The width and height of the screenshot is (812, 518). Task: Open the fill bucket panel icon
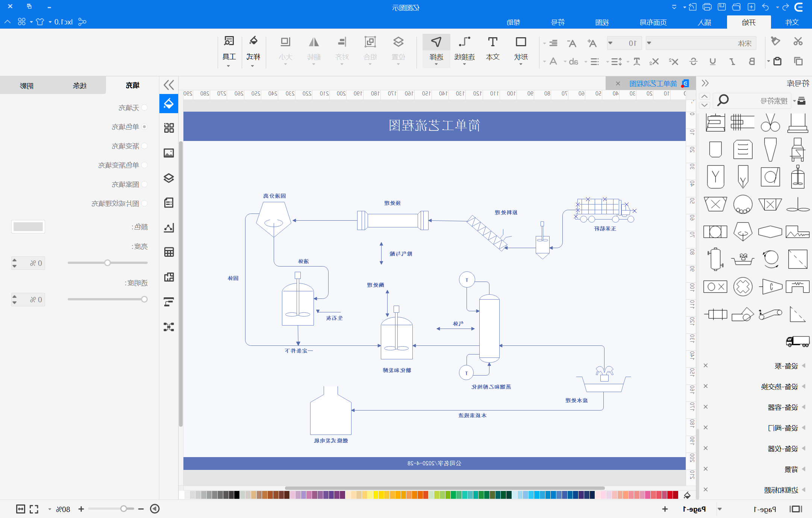169,103
